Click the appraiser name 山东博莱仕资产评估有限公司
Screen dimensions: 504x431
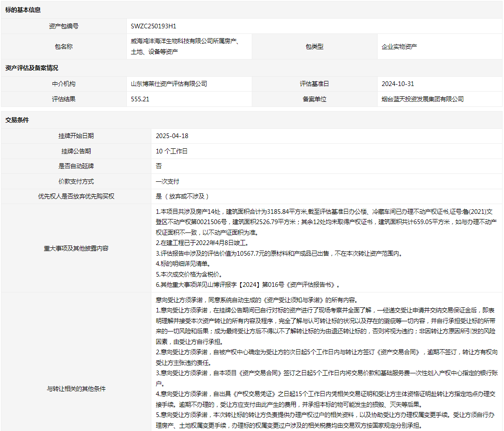[169, 84]
